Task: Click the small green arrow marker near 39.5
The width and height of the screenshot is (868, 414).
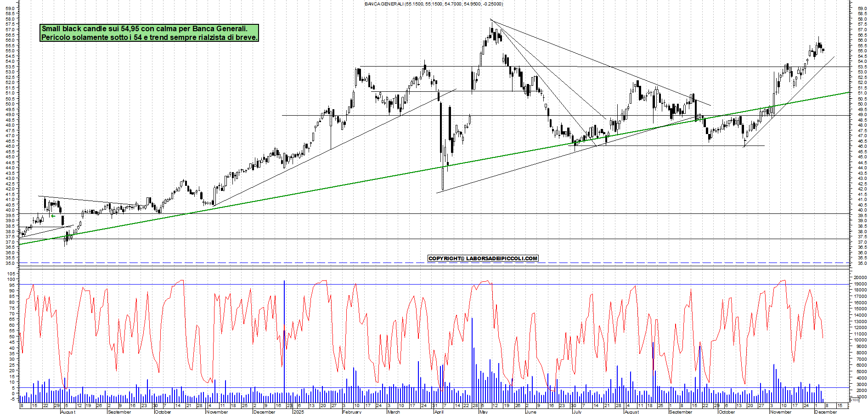Action: pos(53,216)
